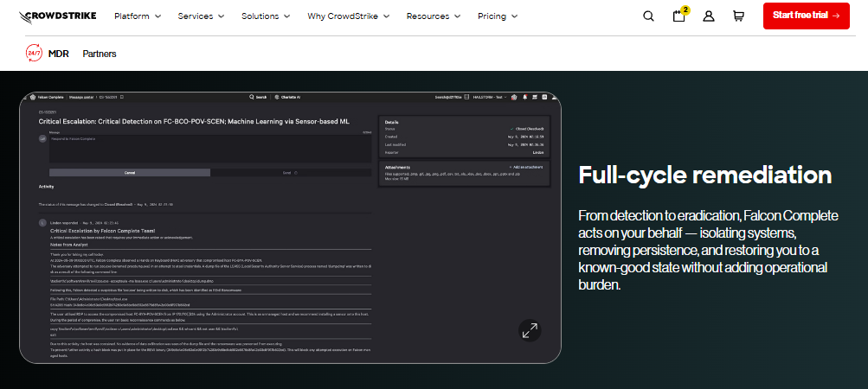Click the Attachments panel title in the screenshot
868x389 pixels.
[397, 167]
